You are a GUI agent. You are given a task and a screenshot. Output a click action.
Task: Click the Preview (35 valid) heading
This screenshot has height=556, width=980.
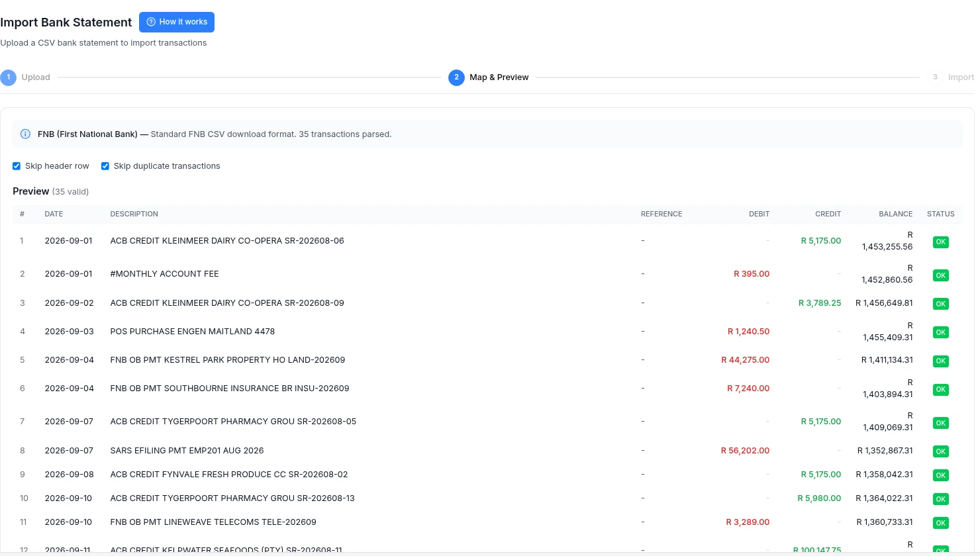tap(50, 191)
